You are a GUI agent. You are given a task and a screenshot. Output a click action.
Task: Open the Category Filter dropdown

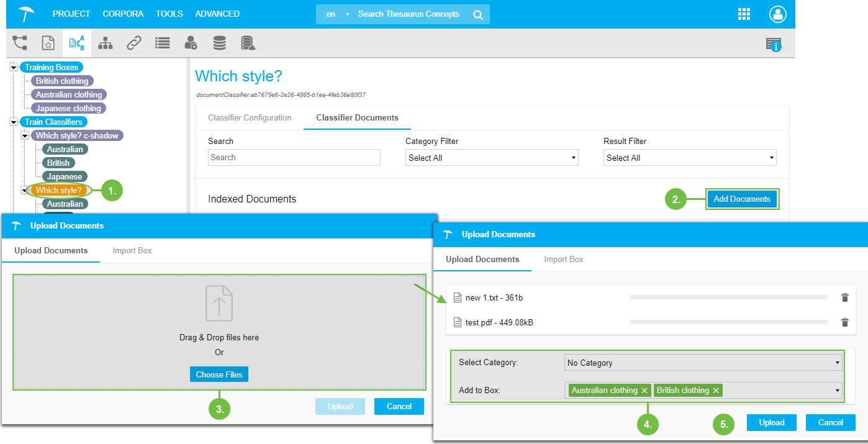pyautogui.click(x=491, y=158)
